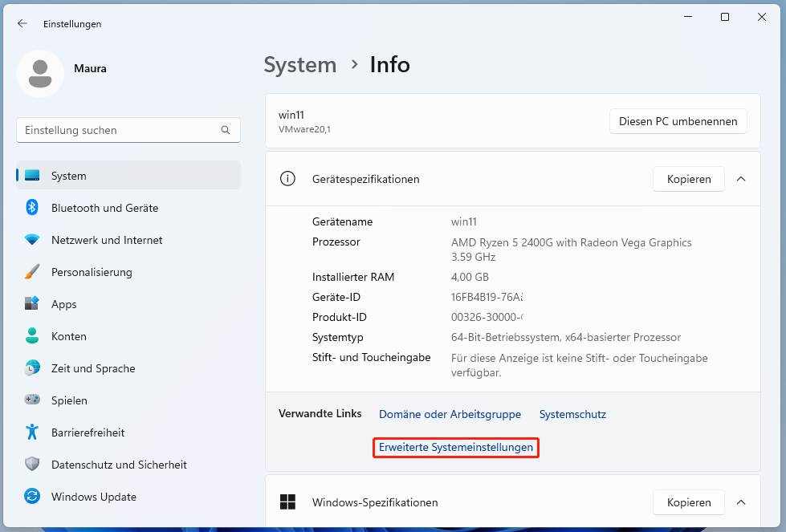Click the Windows Update sync icon
The height and width of the screenshot is (532, 786).
(32, 496)
